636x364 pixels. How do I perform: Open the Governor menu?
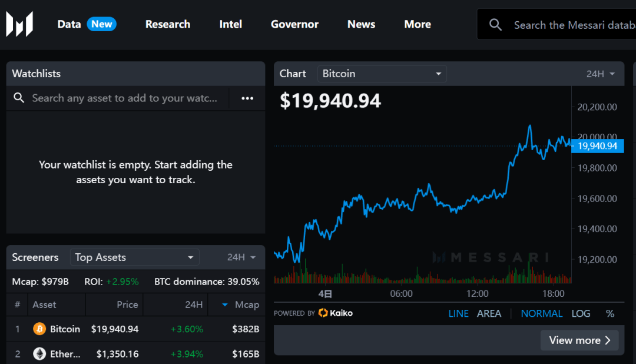click(294, 24)
